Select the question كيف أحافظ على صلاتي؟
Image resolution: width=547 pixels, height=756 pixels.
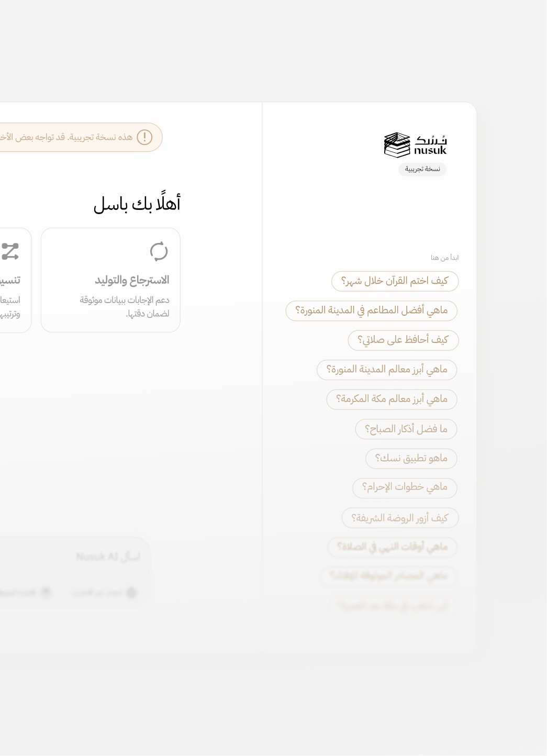point(403,340)
